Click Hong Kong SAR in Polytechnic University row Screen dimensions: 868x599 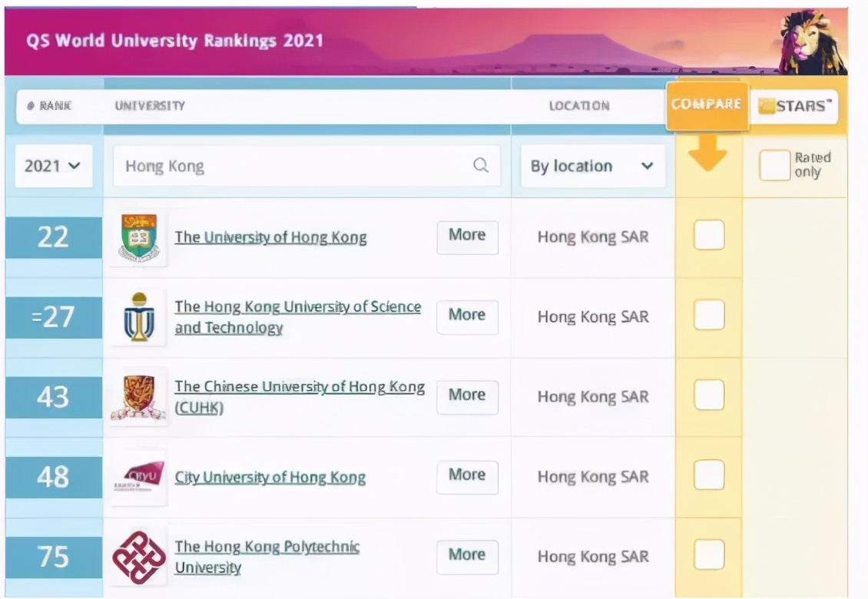(593, 556)
